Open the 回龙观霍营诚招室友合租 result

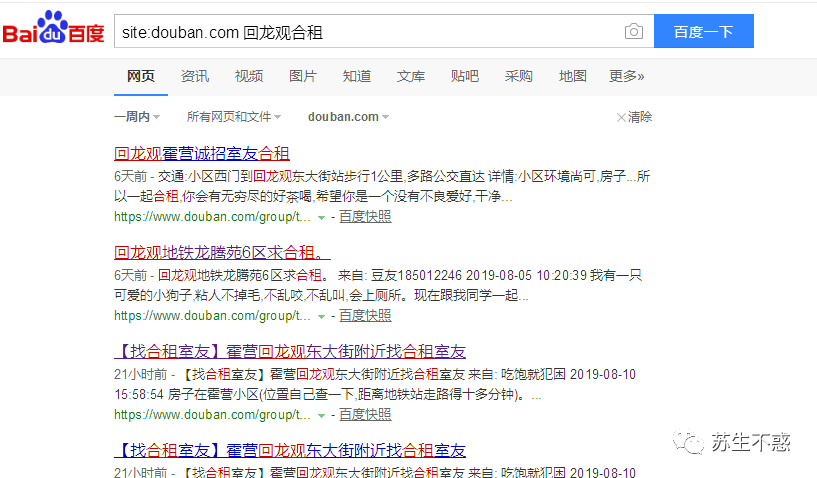click(x=202, y=154)
